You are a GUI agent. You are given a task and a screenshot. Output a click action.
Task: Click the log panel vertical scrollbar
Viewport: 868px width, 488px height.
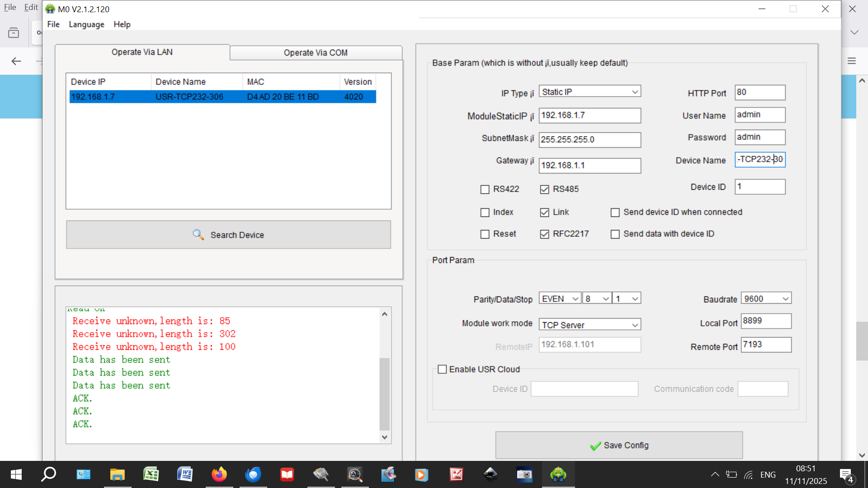point(384,393)
